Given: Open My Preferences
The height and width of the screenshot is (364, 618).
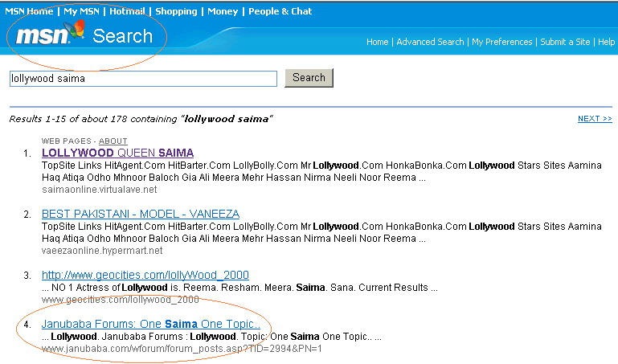Looking at the screenshot, I should click(501, 42).
